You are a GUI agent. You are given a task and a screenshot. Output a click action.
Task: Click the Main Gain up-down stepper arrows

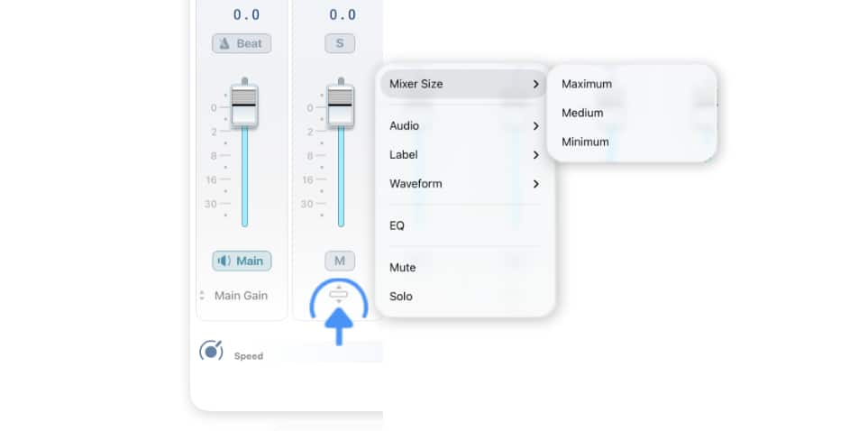[x=202, y=296]
